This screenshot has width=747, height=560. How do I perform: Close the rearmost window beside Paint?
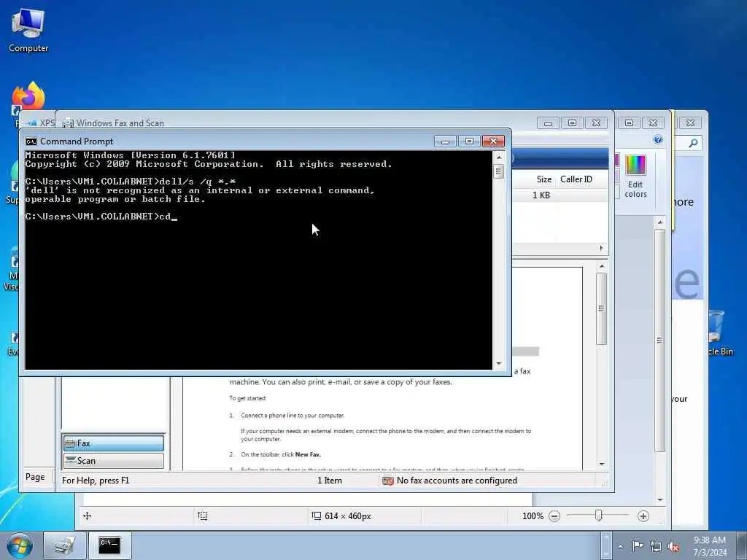(690, 122)
